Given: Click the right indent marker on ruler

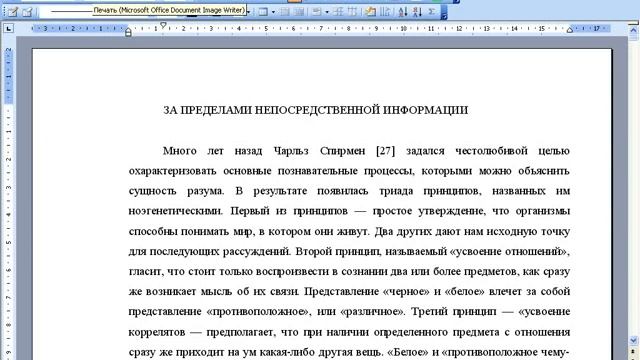Looking at the screenshot, I should tap(570, 29).
